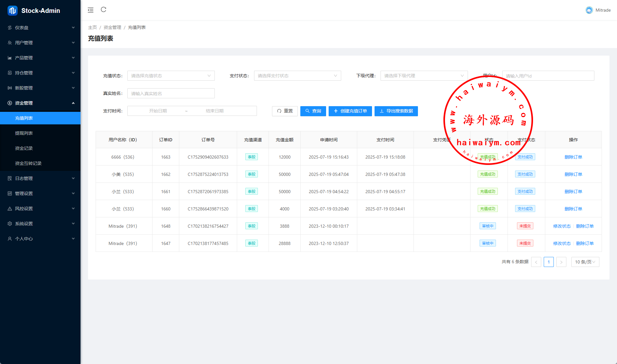The image size is (617, 364).
Task: Click the Stock-Admin logo icon
Action: [13, 11]
